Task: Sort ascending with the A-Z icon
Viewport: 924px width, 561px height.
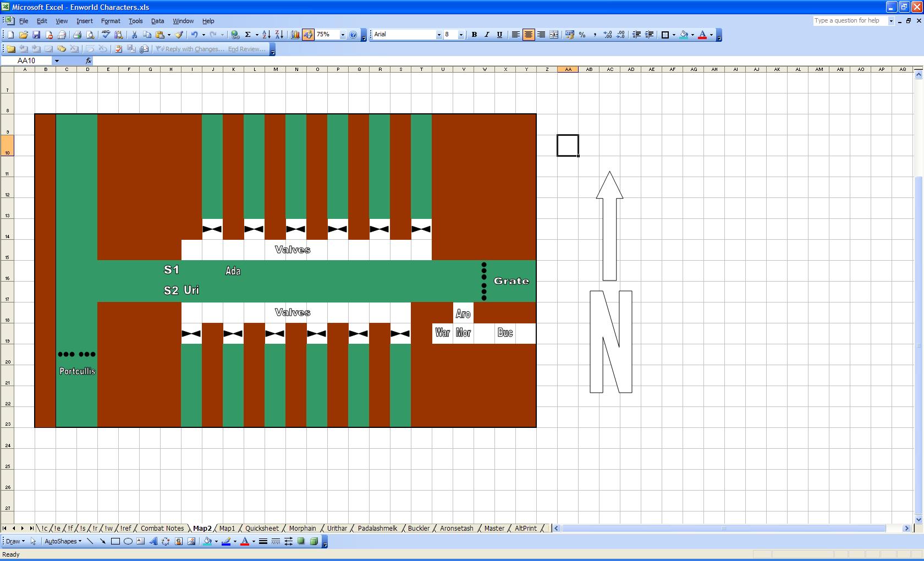Action: (x=266, y=35)
